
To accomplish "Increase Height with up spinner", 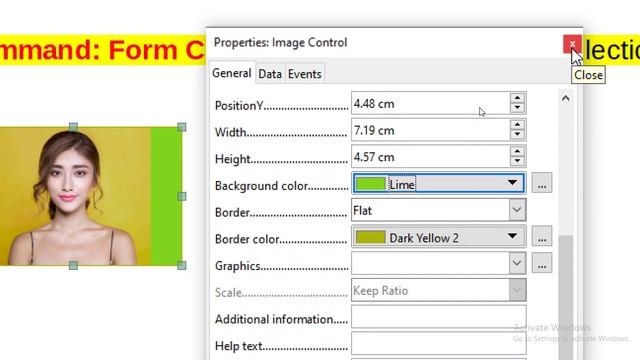I will tap(517, 151).
